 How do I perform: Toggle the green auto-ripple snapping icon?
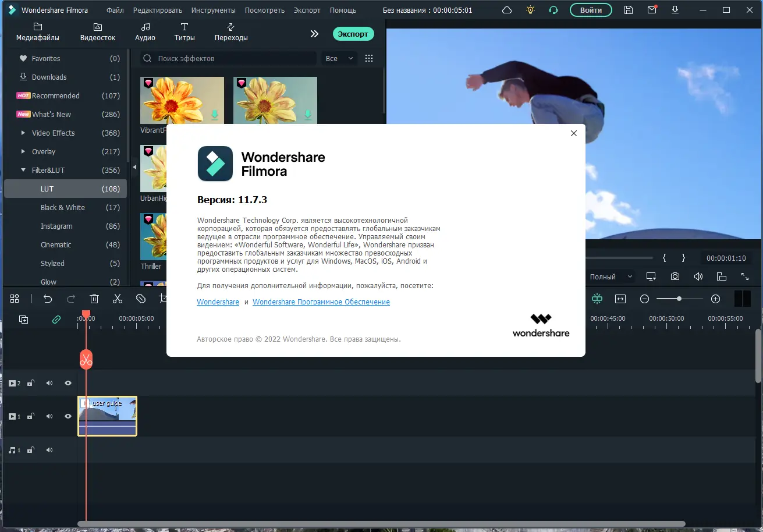(597, 299)
